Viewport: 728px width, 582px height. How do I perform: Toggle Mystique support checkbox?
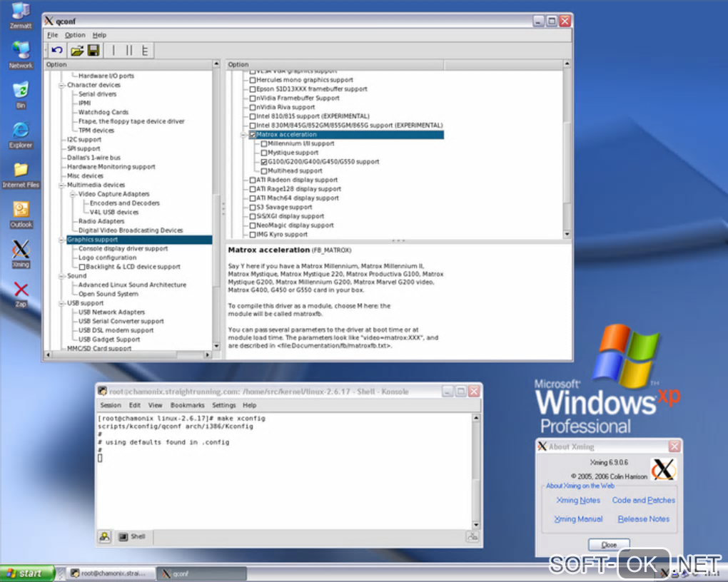(263, 153)
